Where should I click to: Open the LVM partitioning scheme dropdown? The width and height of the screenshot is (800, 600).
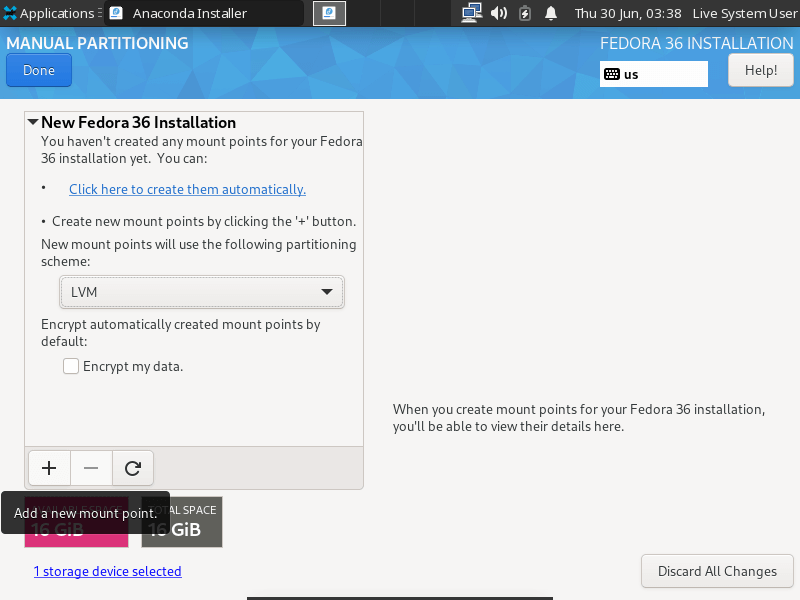(x=201, y=292)
